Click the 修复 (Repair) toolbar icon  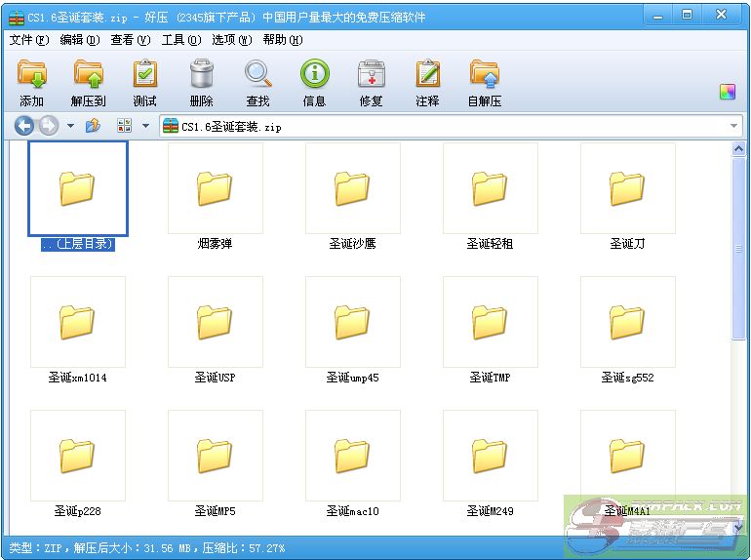(x=371, y=75)
